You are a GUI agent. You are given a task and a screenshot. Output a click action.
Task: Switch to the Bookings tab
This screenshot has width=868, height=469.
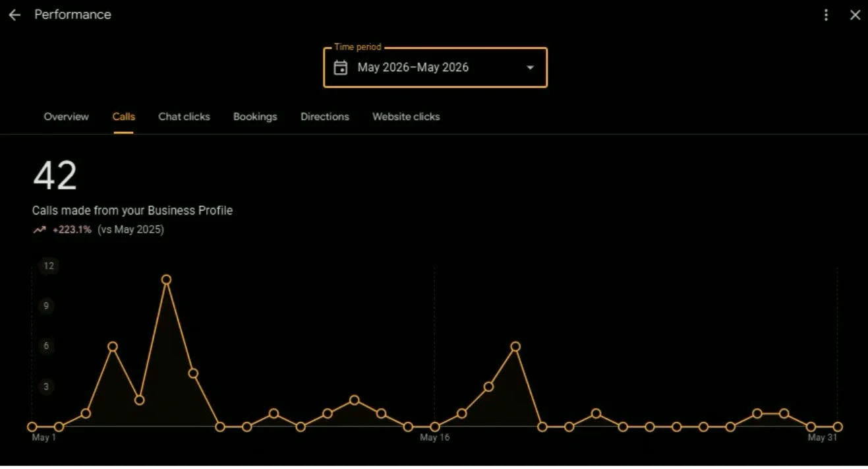click(x=255, y=117)
